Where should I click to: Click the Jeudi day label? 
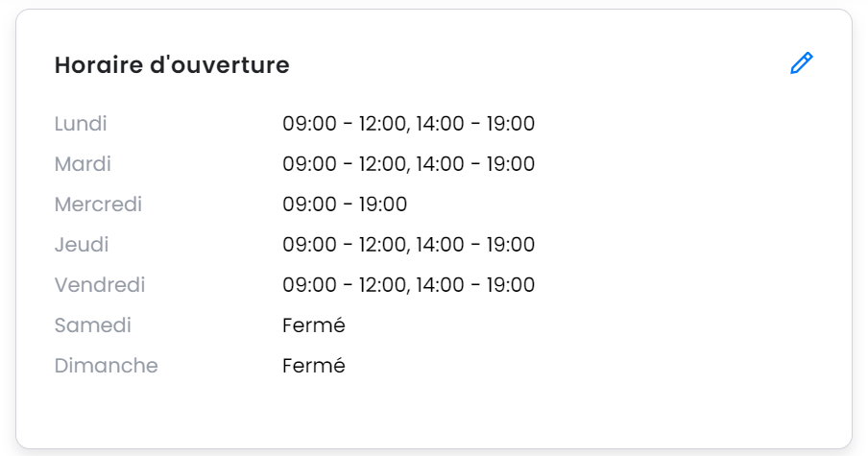(x=82, y=245)
